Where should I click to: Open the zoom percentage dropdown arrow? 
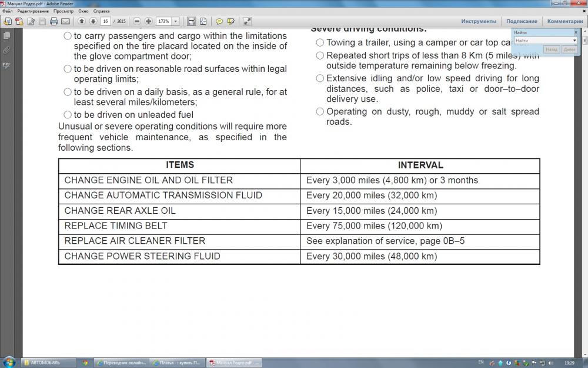(175, 21)
